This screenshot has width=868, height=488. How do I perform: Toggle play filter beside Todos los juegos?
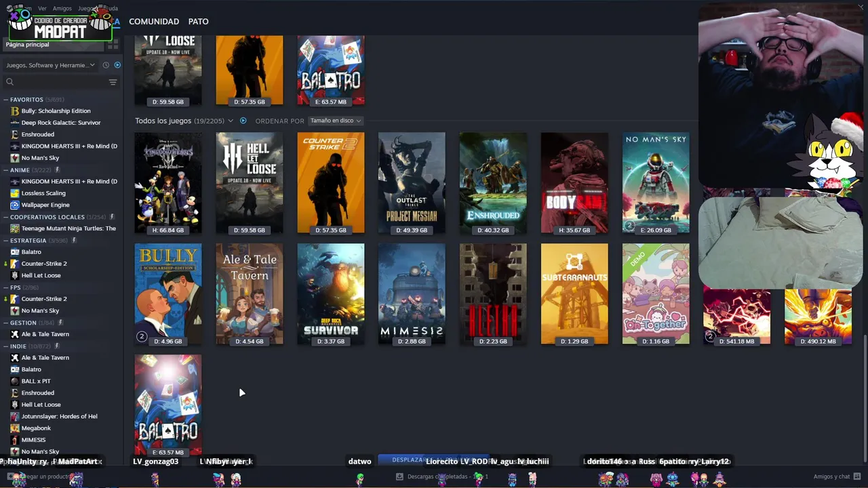[243, 121]
